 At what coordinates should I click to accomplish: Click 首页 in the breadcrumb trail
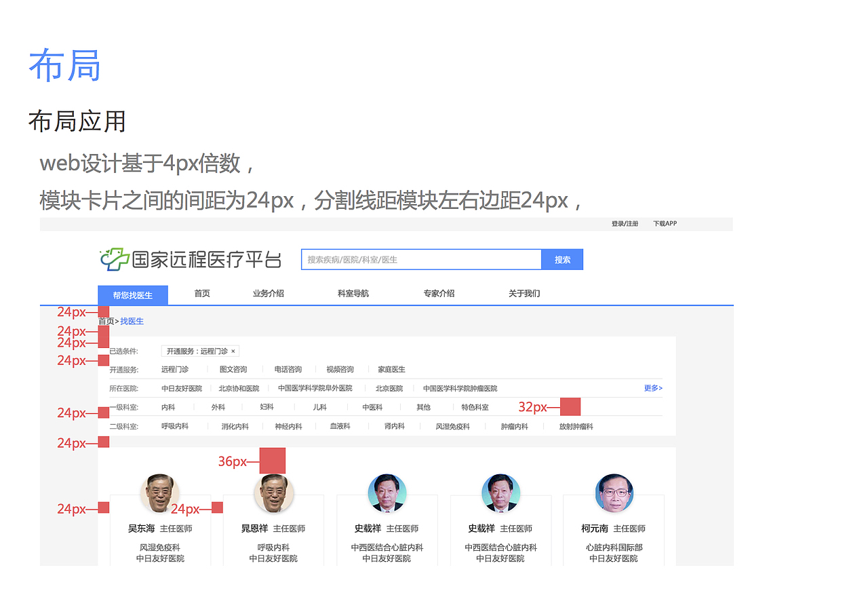(104, 321)
